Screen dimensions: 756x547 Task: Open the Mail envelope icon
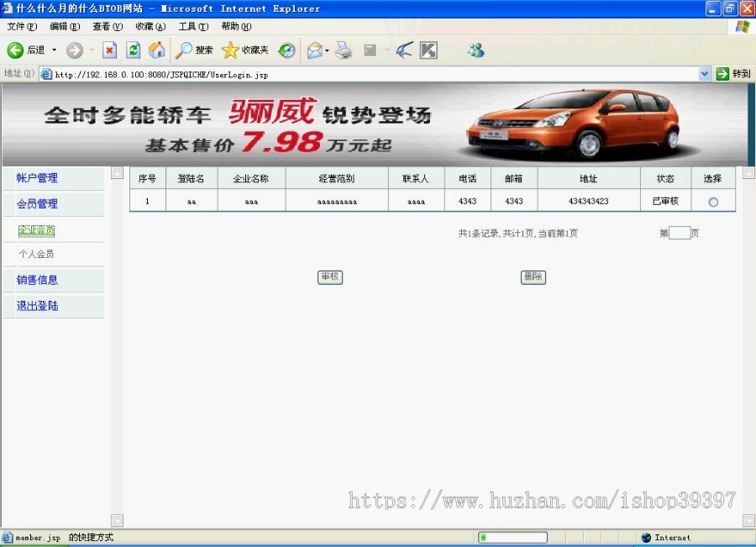[315, 50]
